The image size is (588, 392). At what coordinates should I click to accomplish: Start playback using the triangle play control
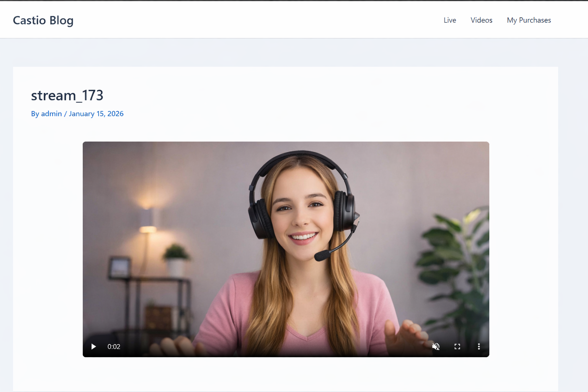(x=93, y=346)
